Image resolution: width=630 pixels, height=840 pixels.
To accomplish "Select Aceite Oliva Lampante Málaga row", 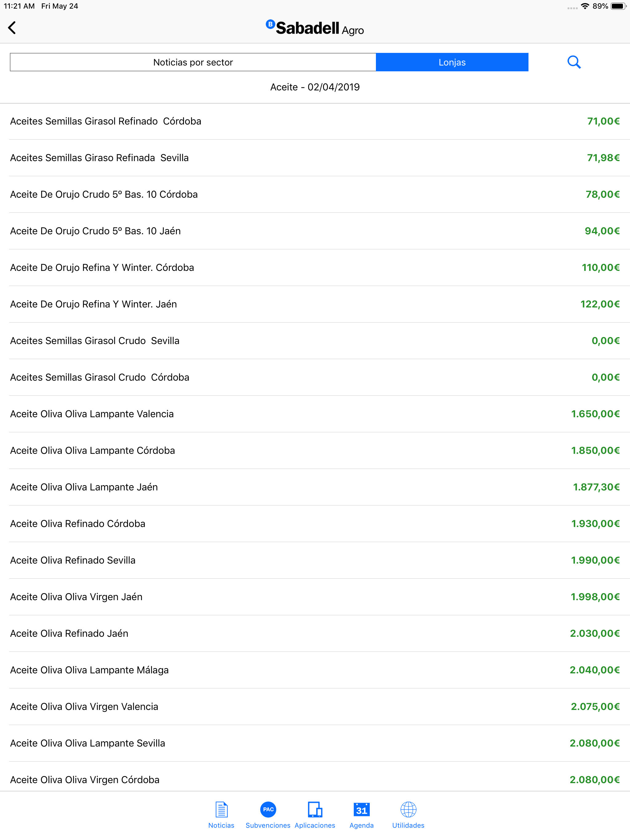I will pos(315,670).
